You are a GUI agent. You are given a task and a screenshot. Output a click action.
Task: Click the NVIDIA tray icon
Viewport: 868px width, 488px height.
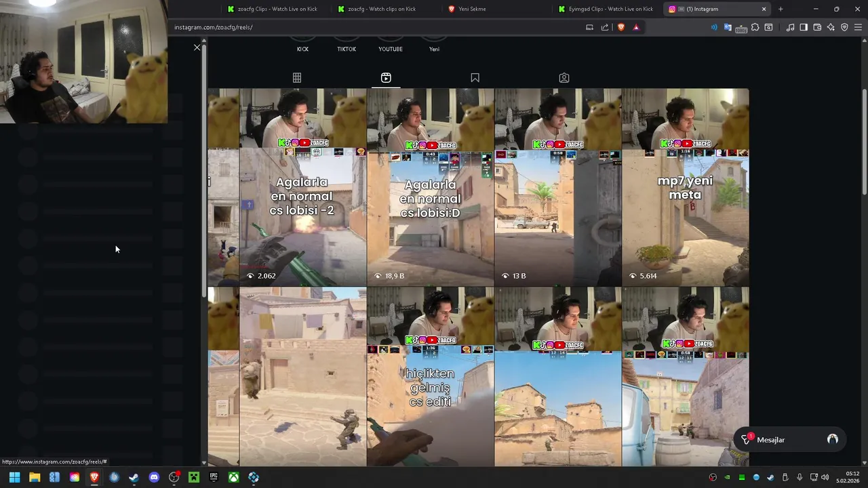(x=728, y=477)
